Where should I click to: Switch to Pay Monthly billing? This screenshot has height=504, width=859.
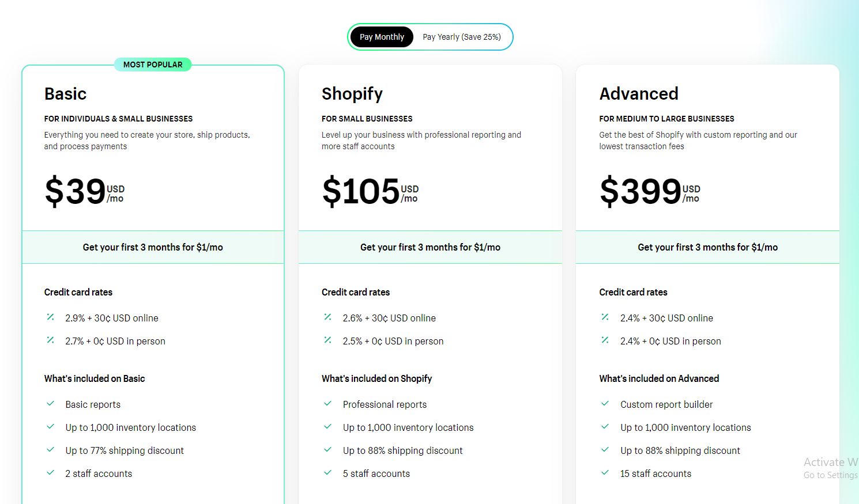click(x=382, y=37)
